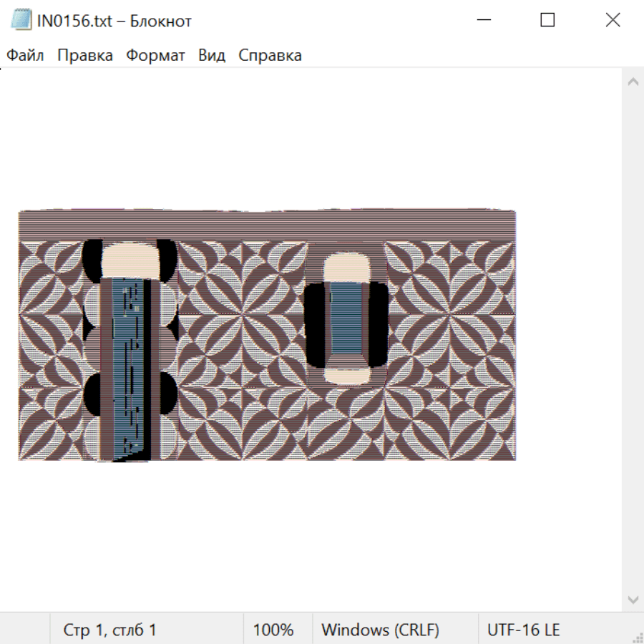
Task: Click the Windows (CRLF) line ending indicator
Action: click(380, 630)
